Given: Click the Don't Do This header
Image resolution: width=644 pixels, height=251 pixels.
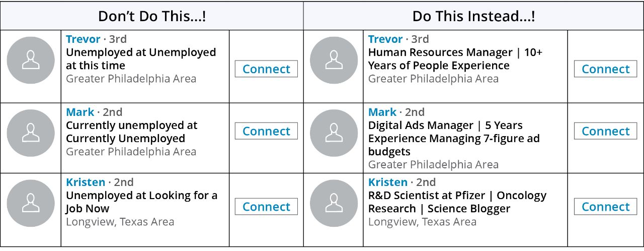Looking at the screenshot, I should [152, 16].
